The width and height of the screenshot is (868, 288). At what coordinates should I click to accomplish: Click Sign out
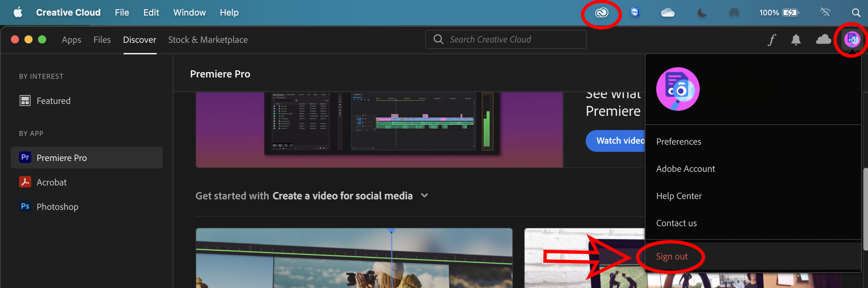[672, 256]
